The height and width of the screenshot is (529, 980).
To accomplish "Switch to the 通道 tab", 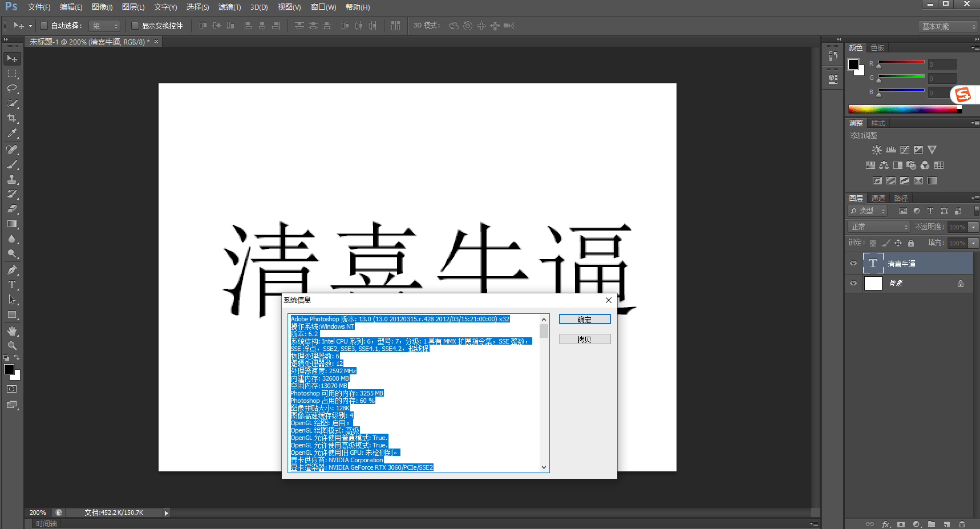I will pos(878,198).
